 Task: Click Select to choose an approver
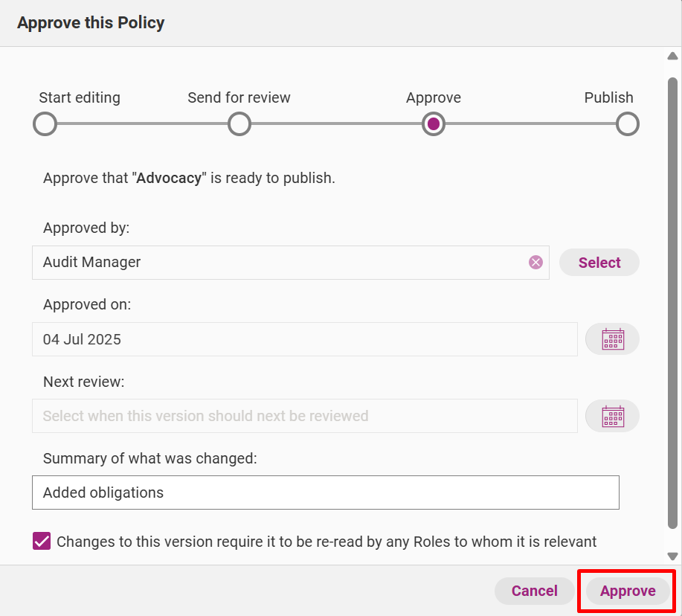tap(599, 263)
